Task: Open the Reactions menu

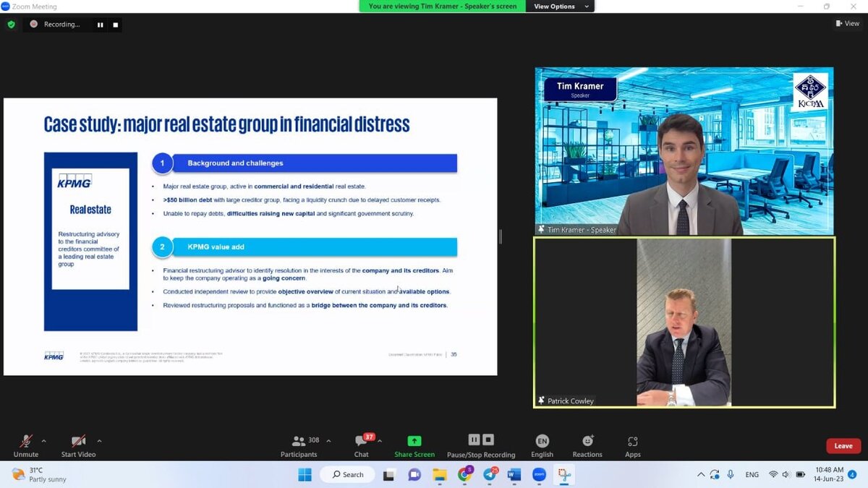Action: point(587,446)
